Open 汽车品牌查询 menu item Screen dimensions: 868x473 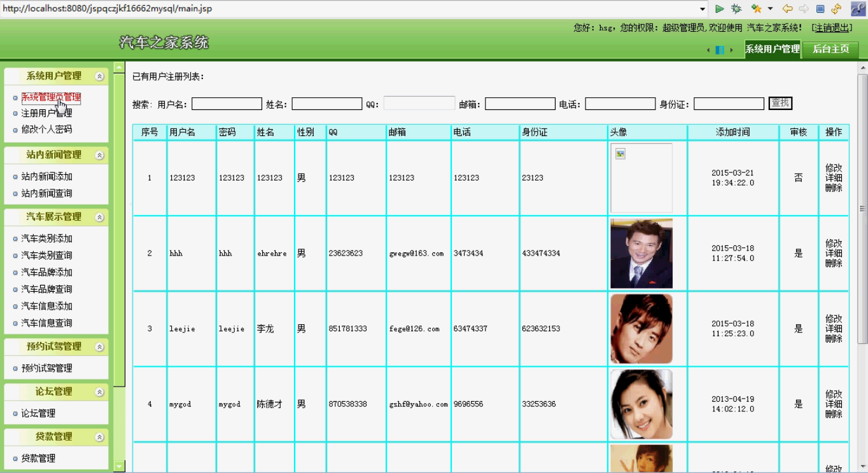click(46, 289)
